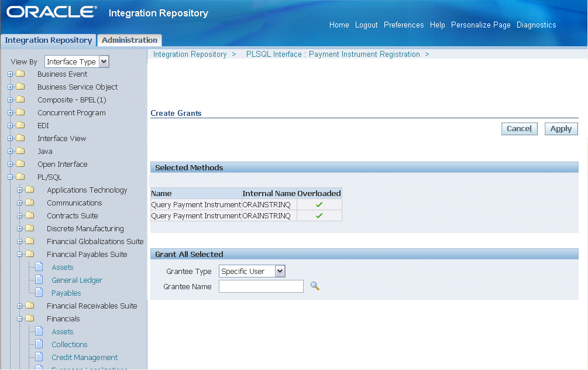This screenshot has width=588, height=370.
Task: Collapse the Financials tree node
Action: (20, 319)
